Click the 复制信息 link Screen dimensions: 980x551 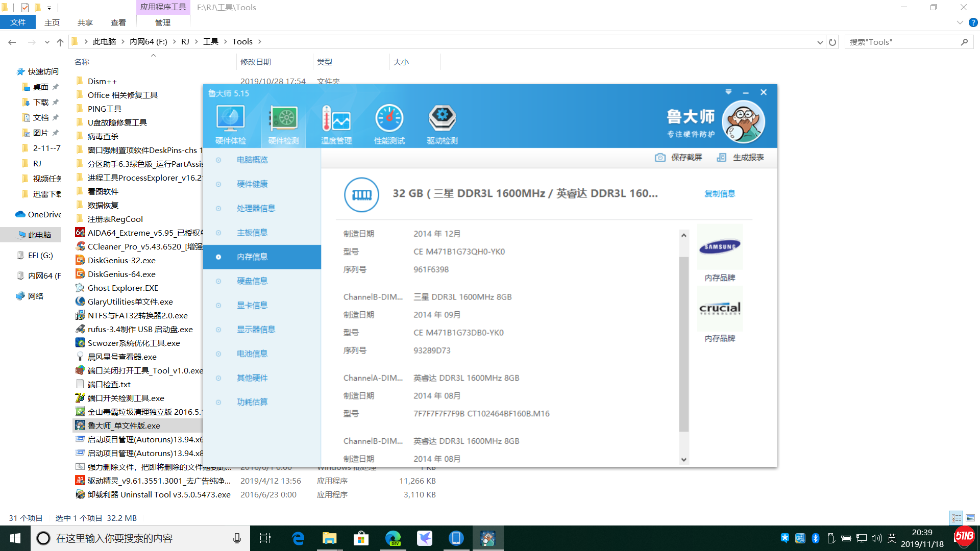[720, 193]
